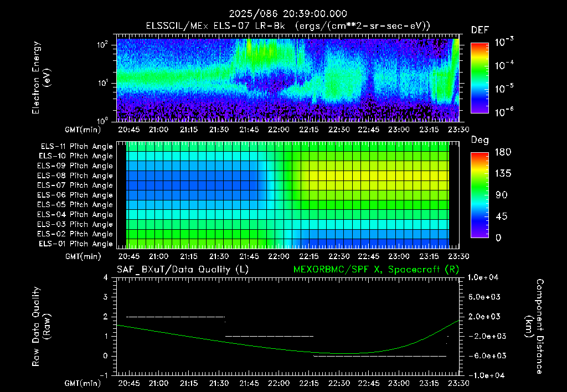Click the 180 value on Deg scale
This screenshot has width=567, height=392.
click(503, 152)
